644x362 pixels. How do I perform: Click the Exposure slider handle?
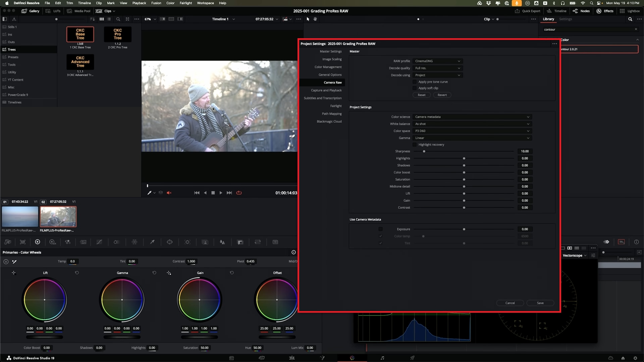pyautogui.click(x=464, y=229)
